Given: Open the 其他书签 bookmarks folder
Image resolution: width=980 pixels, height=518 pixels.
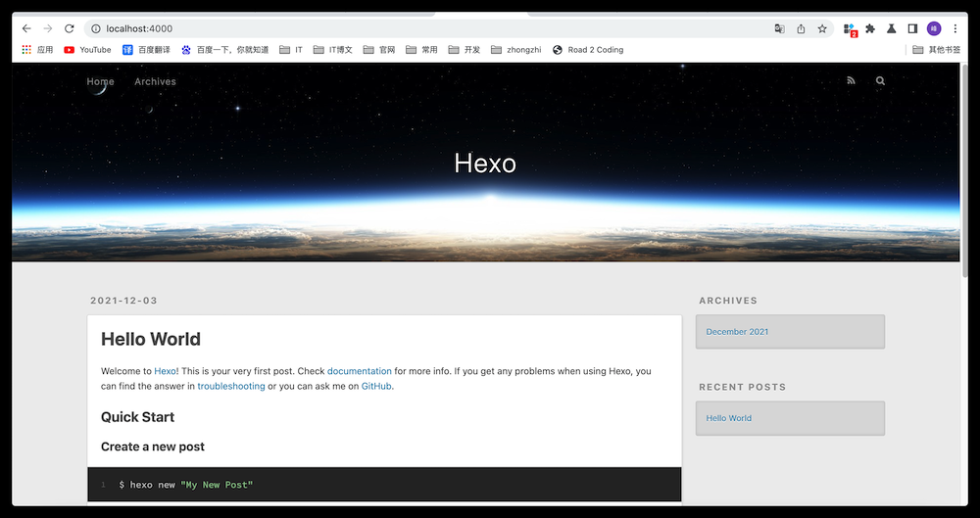Looking at the screenshot, I should 936,50.
